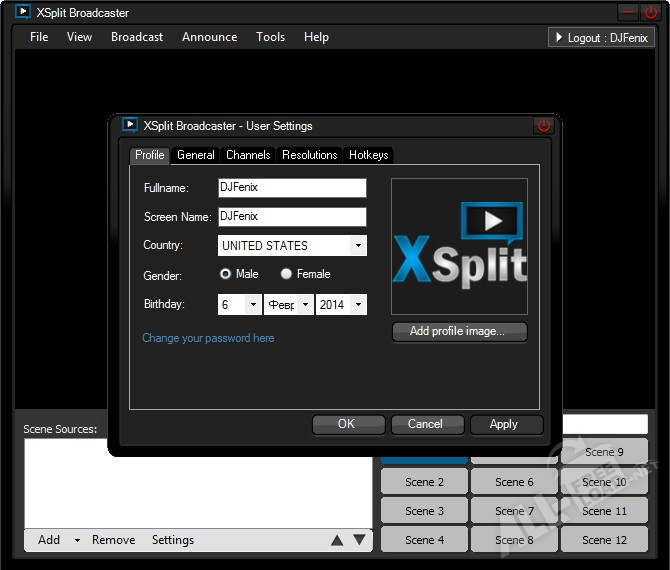Expand the birthday year dropdown showing 2014
The image size is (670, 570).
tap(357, 305)
